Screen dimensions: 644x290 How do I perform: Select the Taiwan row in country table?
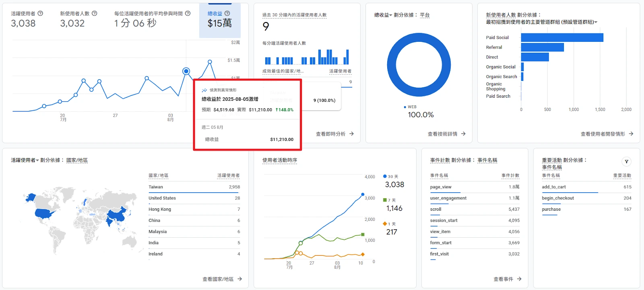[194, 187]
